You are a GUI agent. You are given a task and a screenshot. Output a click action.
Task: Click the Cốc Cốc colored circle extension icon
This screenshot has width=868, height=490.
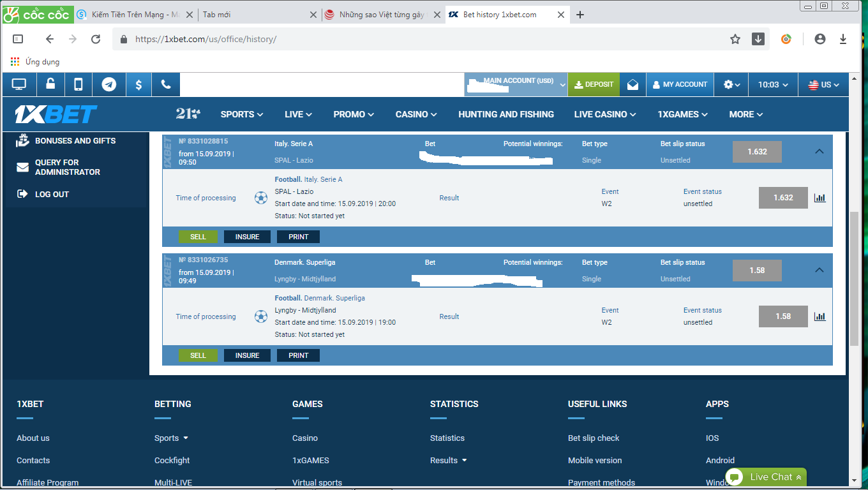point(786,39)
